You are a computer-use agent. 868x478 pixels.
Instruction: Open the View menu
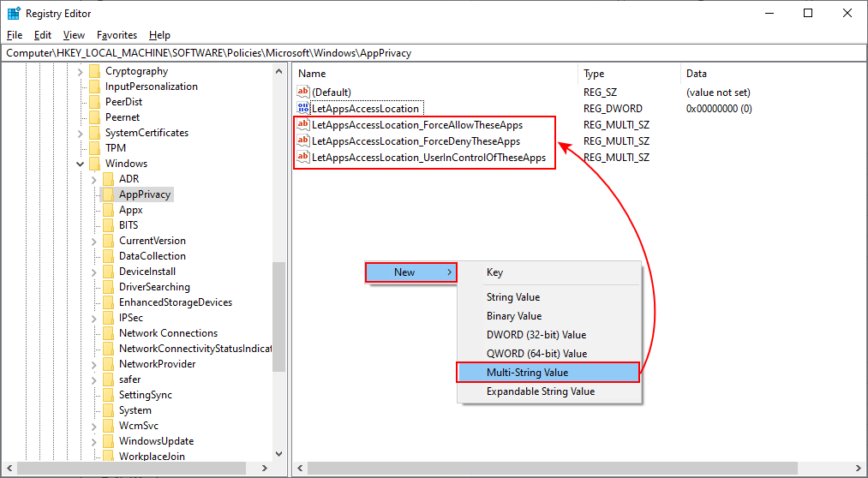(x=74, y=35)
